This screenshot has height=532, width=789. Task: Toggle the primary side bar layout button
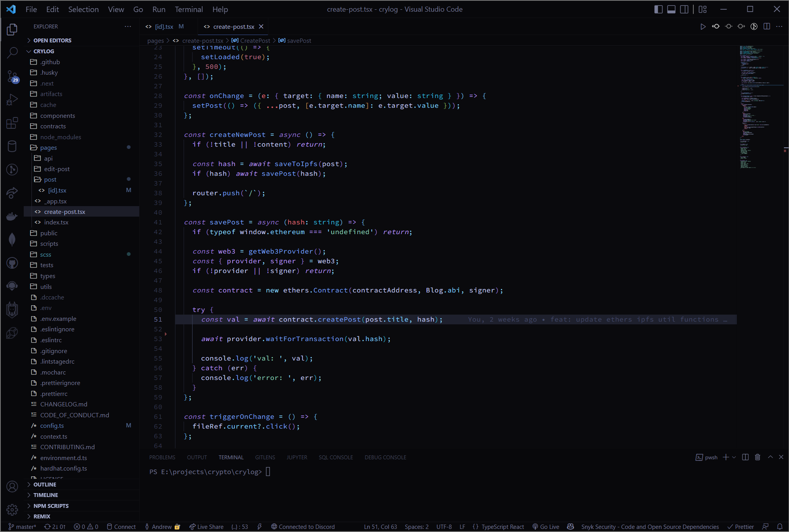coord(658,9)
